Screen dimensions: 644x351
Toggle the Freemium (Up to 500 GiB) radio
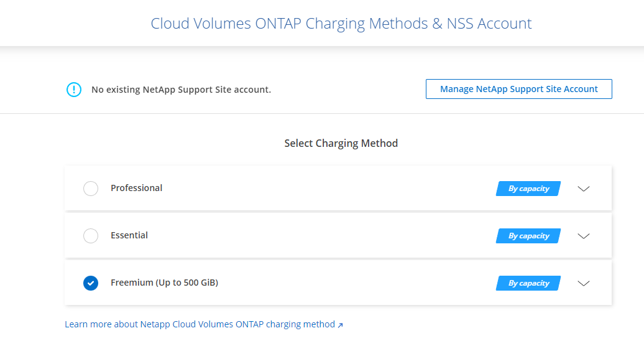coord(91,283)
